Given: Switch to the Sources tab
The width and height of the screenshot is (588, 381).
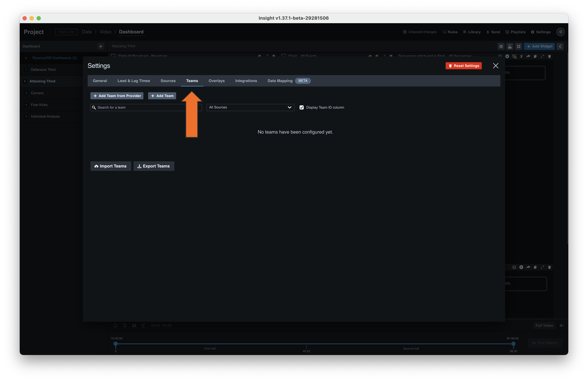Looking at the screenshot, I should [168, 81].
